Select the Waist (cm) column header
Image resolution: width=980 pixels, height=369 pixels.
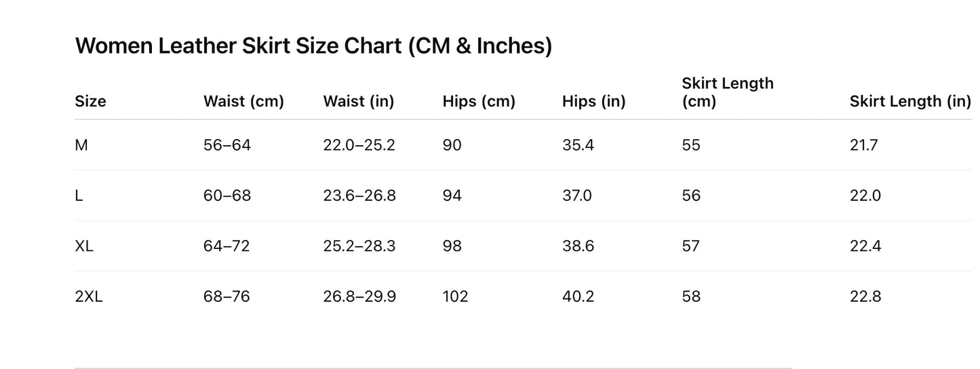(243, 102)
